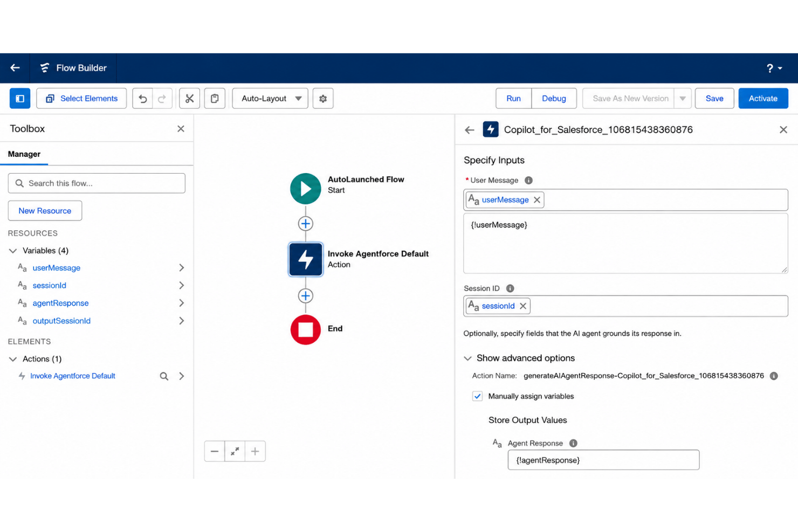Click the New Resource button
The height and width of the screenshot is (532, 798).
pos(45,211)
